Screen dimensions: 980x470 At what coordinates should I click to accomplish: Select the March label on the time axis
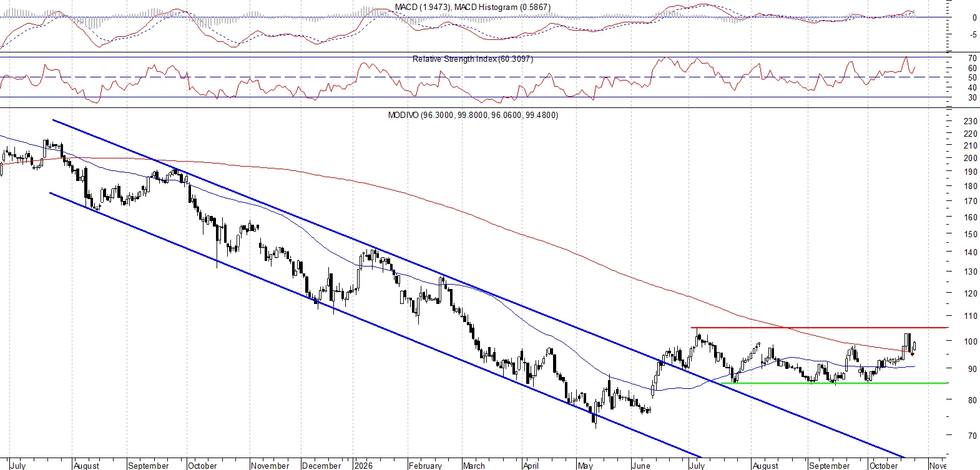(474, 466)
